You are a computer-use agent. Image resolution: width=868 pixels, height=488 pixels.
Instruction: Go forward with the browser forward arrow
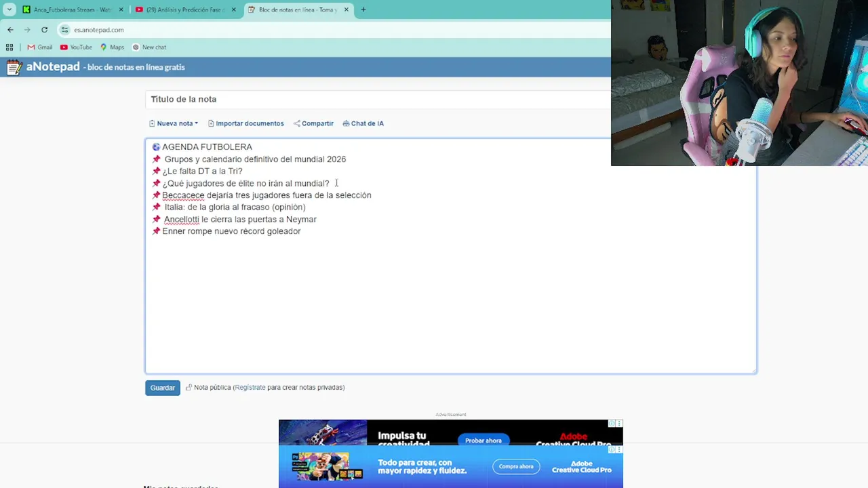pos(27,30)
